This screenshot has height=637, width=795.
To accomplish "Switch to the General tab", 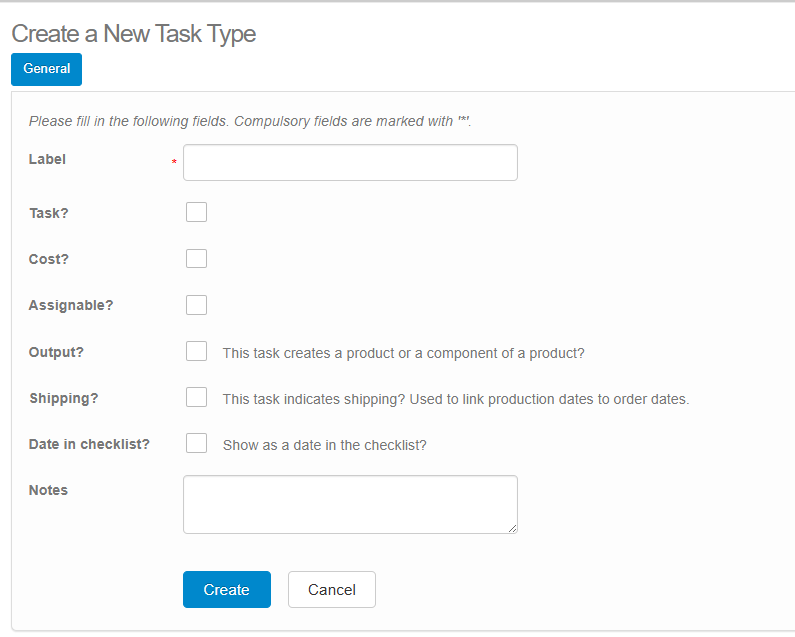I will point(46,69).
